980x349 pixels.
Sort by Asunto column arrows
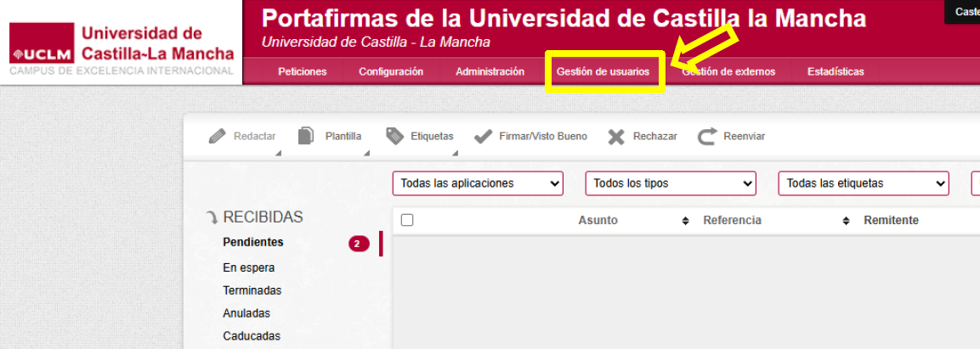685,221
